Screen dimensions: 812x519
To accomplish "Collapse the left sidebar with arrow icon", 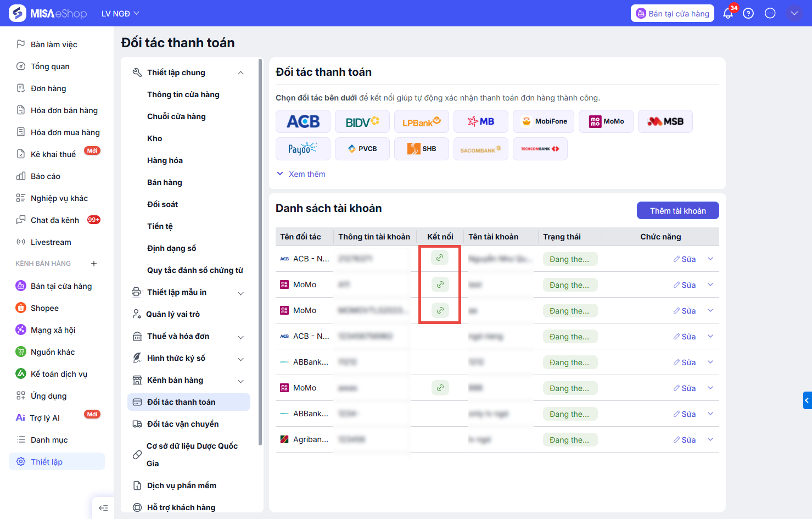I will point(103,508).
